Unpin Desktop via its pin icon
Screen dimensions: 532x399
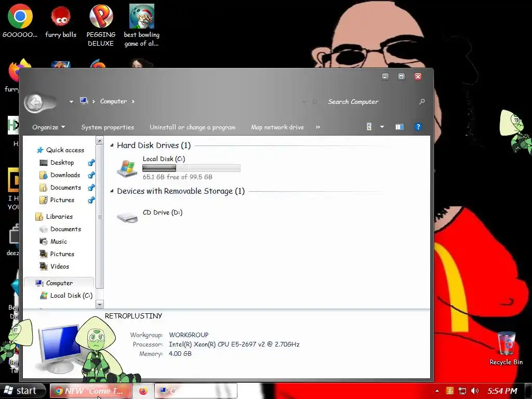pos(91,163)
